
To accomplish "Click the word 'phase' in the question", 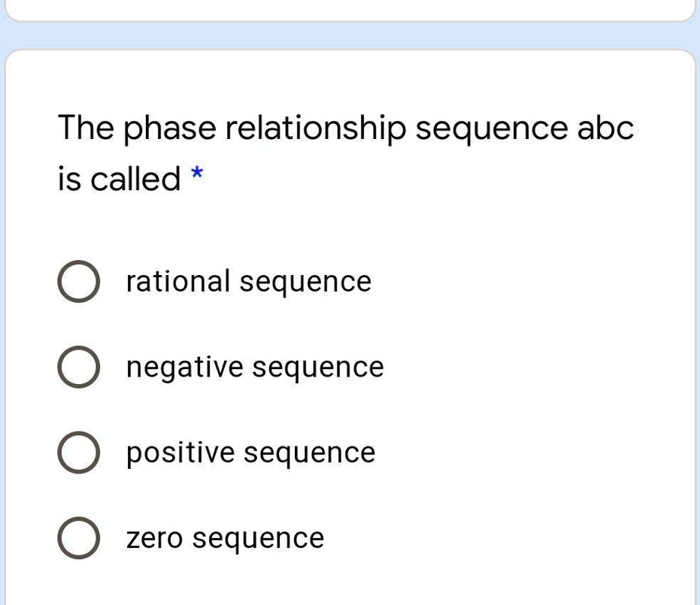I will click(170, 129).
